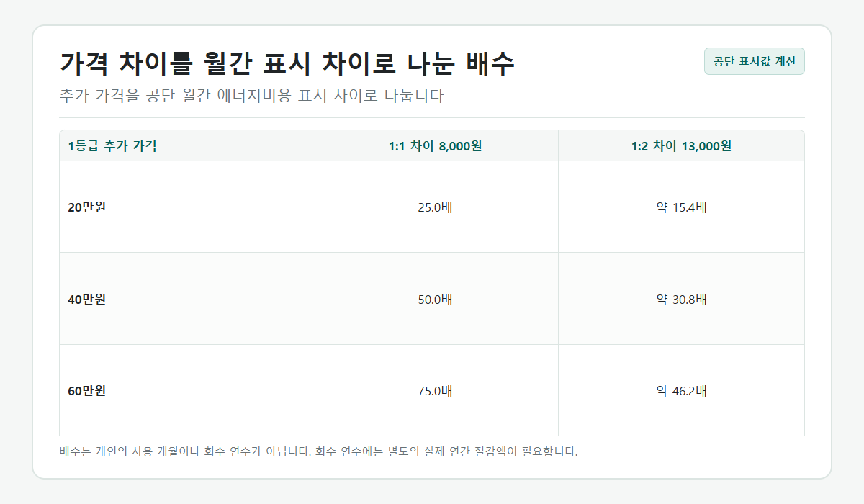Click the 공단 표시값 계산 button
The height and width of the screenshot is (504, 864).
point(754,61)
